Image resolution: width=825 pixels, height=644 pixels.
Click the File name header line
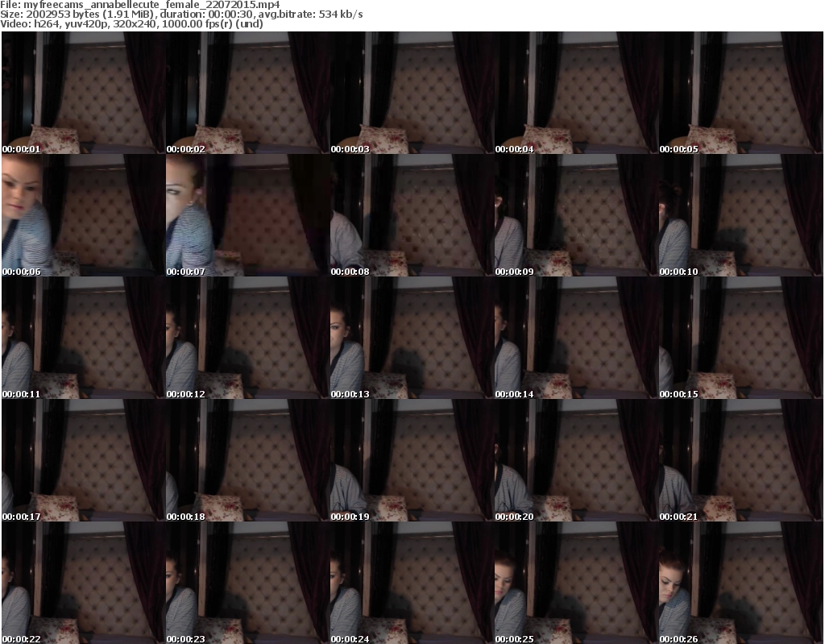pyautogui.click(x=140, y=5)
